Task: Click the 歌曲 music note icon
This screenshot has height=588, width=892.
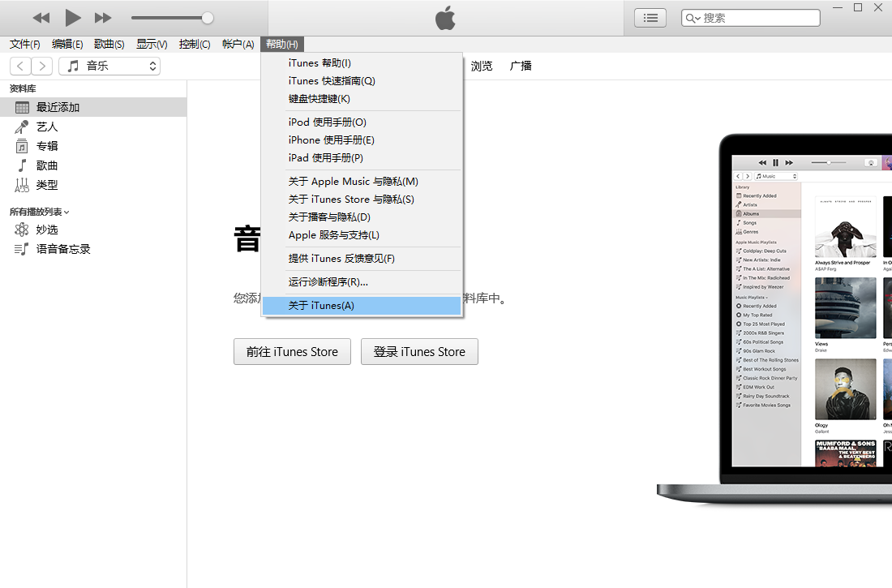Action: coord(22,165)
